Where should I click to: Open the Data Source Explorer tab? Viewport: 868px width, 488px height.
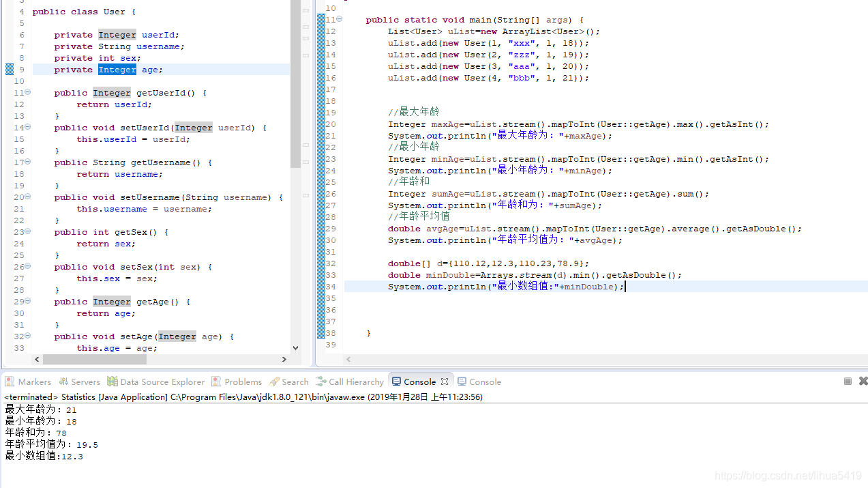[x=155, y=382]
